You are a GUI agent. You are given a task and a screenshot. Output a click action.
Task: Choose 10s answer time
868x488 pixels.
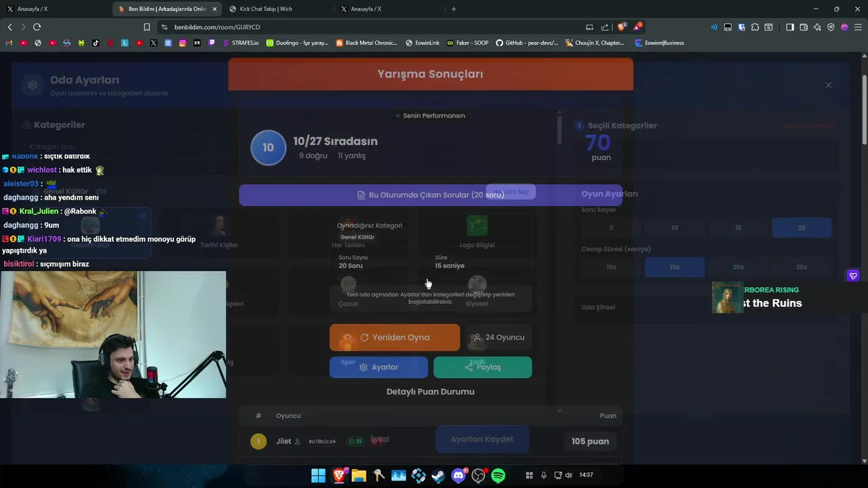coord(611,267)
